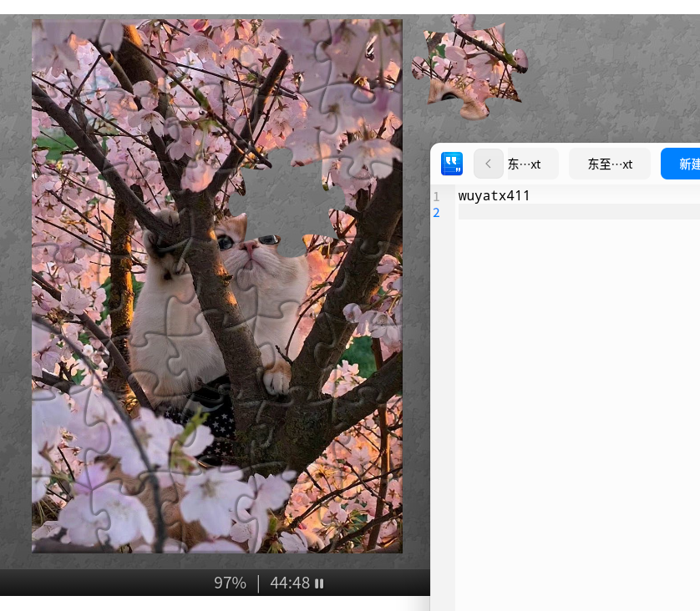Viewport: 700px width, 611px height.
Task: Pause the puzzle timer
Action: 319,583
